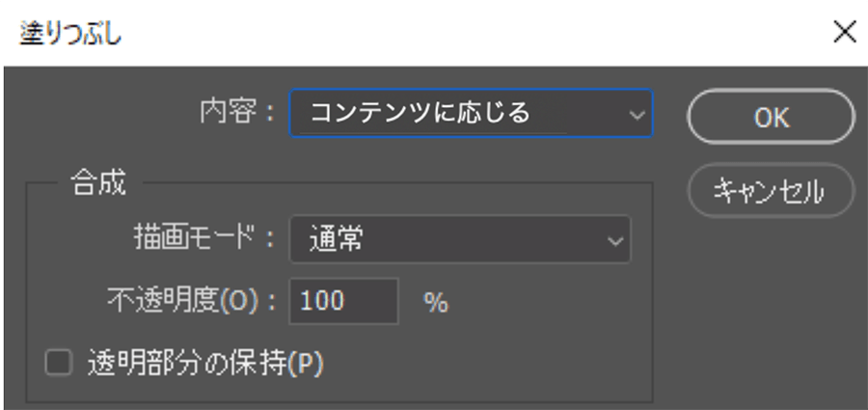Click the 透明部分の保持(P) label text
868x410 pixels.
pos(205,364)
